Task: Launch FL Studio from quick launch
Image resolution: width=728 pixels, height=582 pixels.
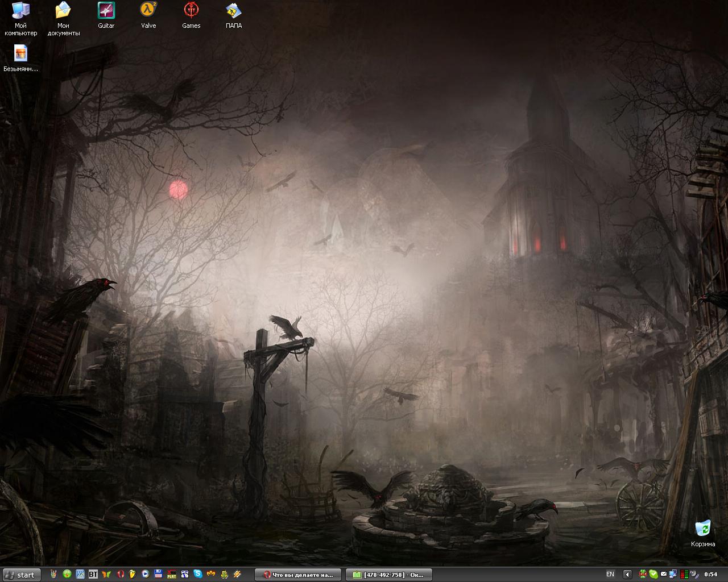Action: [x=132, y=574]
